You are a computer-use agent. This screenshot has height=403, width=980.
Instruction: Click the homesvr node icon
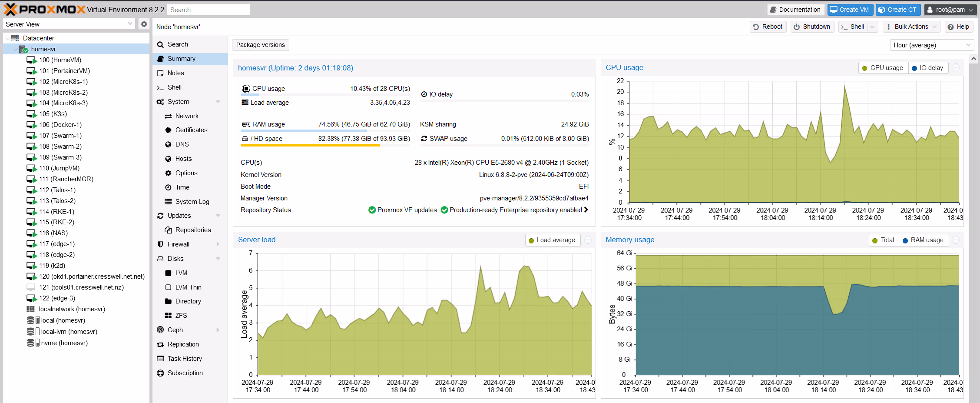click(23, 49)
